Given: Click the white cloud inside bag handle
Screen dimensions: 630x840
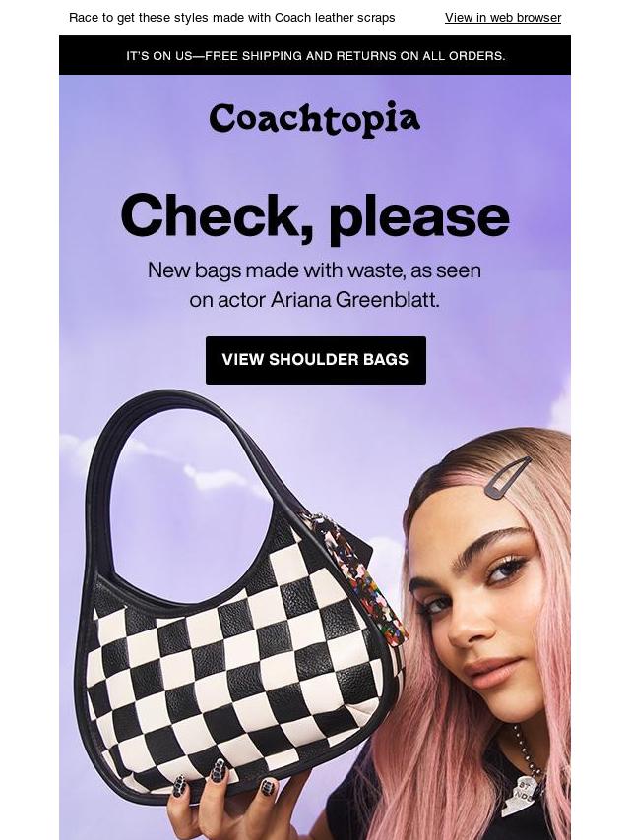Looking at the screenshot, I should tap(215, 475).
